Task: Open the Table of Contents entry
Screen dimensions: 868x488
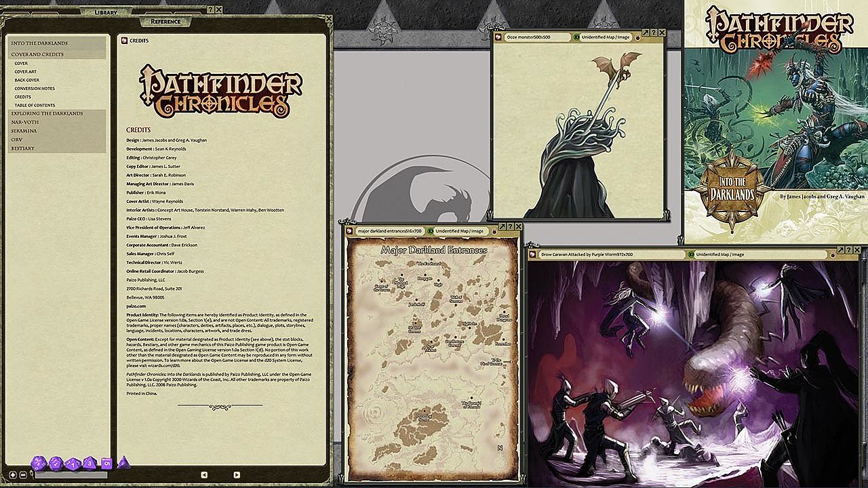Action: (35, 106)
